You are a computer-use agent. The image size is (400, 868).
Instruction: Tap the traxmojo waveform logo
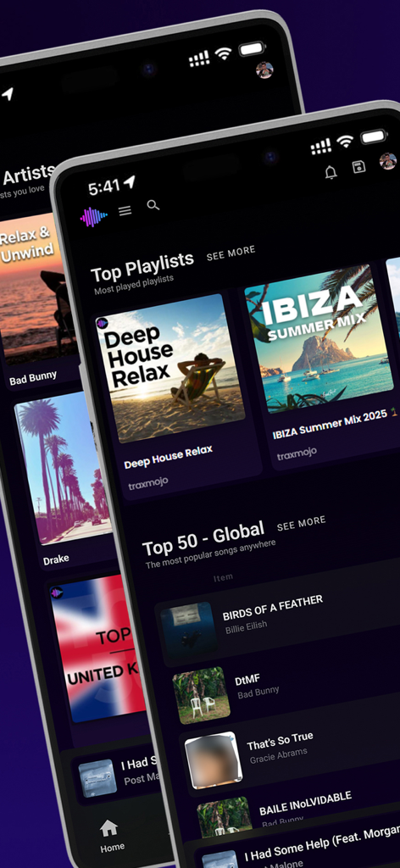pyautogui.click(x=93, y=217)
